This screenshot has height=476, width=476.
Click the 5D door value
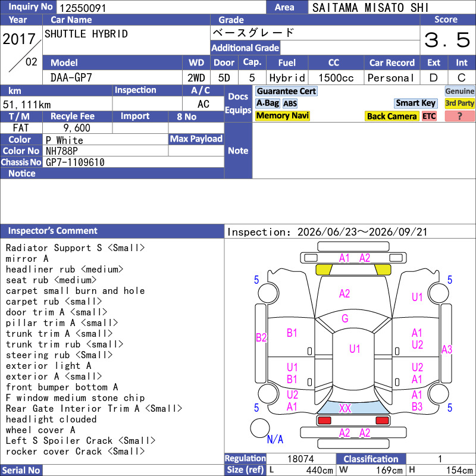224,78
